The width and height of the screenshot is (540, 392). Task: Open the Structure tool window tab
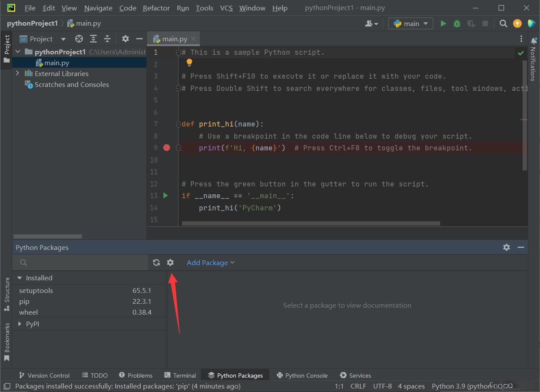pyautogui.click(x=7, y=294)
